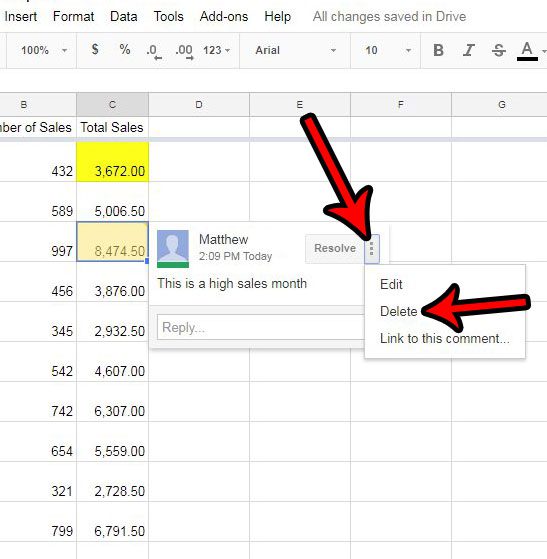Image resolution: width=547 pixels, height=559 pixels.
Task: Select the Total Sales header cell
Action: pos(112,127)
